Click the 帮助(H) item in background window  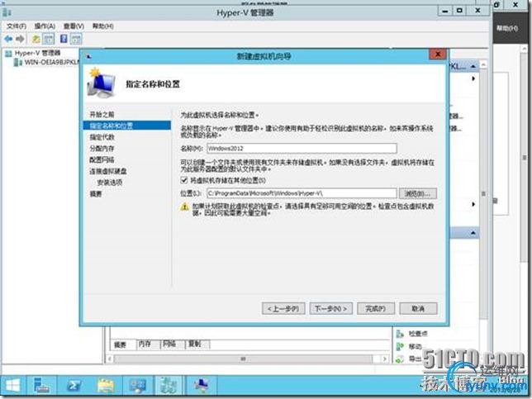[507, 28]
